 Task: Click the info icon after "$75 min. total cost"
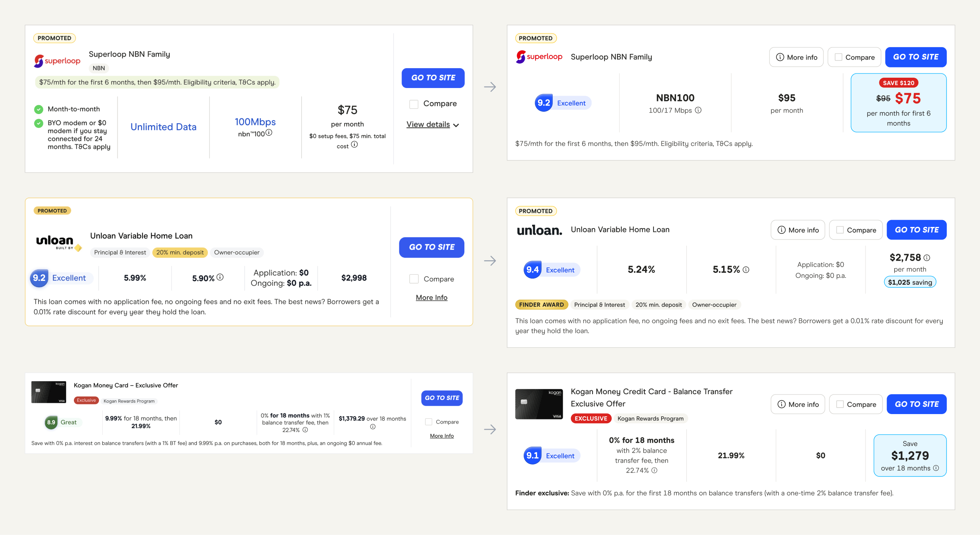(x=354, y=144)
